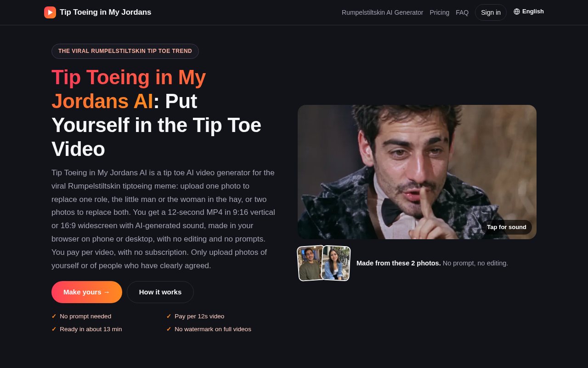Click 'No watermark on full videos' text
Screen dimensions: 588x368
pos(213,329)
